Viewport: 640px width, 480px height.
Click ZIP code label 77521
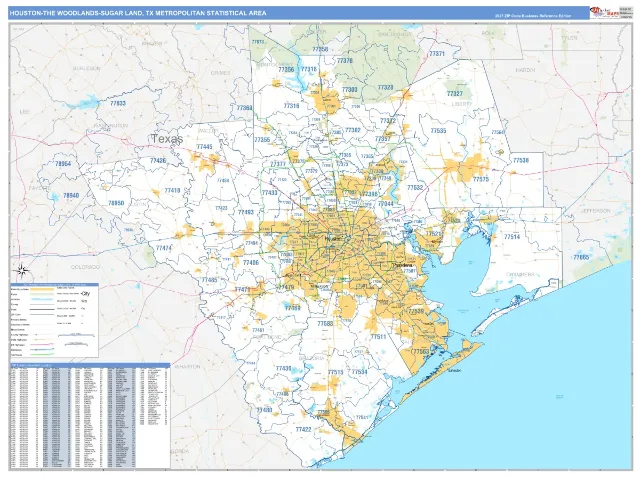click(x=433, y=234)
